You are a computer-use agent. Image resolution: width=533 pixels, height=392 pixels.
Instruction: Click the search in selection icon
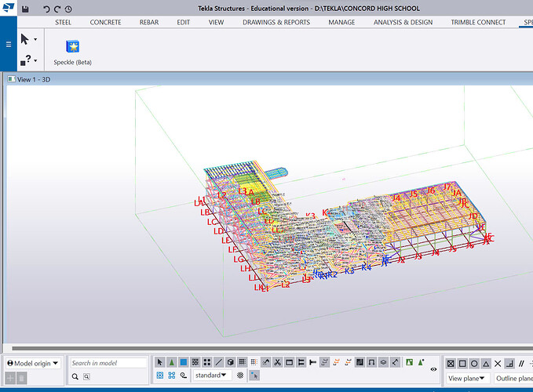[86, 376]
